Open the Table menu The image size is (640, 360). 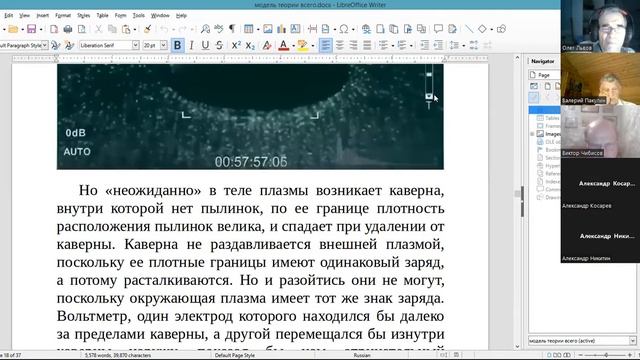[102, 16]
